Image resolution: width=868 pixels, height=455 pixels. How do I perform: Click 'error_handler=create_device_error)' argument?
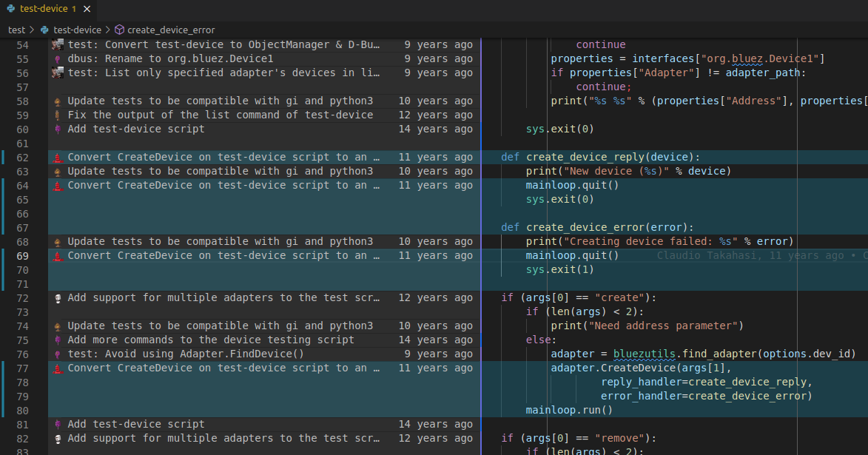(707, 397)
